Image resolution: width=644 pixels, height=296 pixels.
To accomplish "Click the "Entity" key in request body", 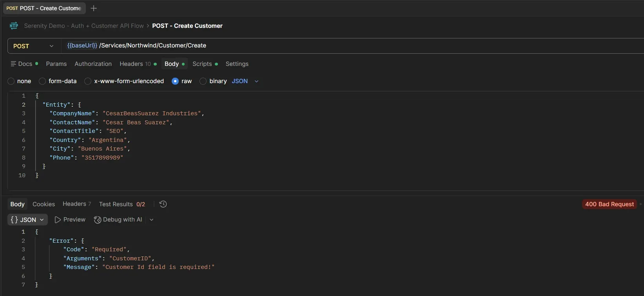I will point(56,105).
